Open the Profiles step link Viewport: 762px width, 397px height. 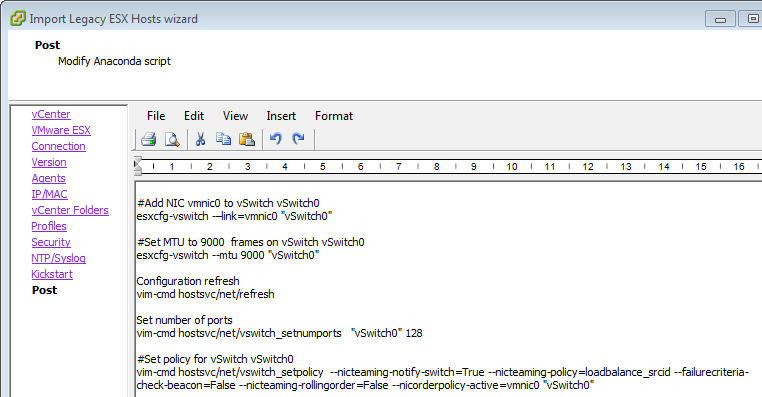49,226
